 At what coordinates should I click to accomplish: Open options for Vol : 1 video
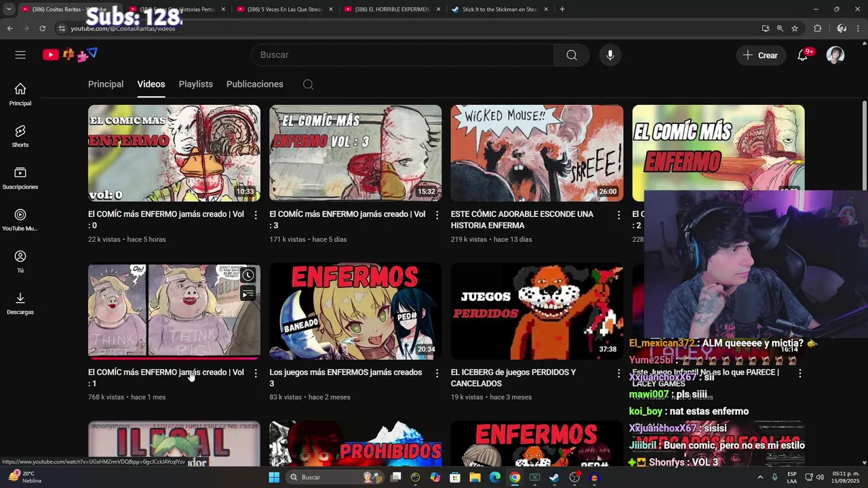[256, 373]
